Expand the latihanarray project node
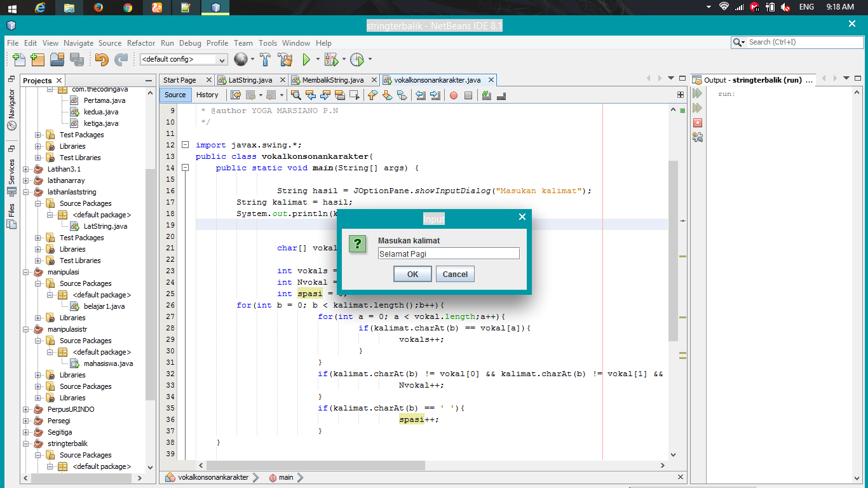This screenshot has height=488, width=868. (x=26, y=180)
